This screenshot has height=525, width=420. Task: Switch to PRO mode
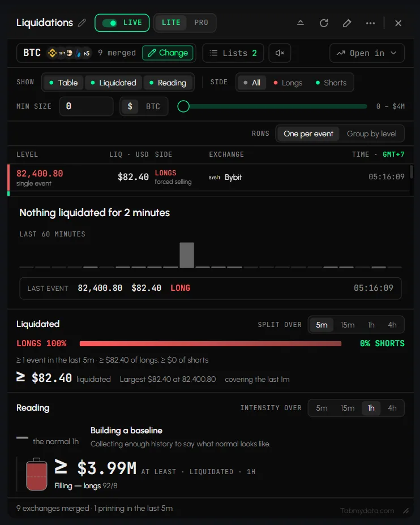click(201, 23)
